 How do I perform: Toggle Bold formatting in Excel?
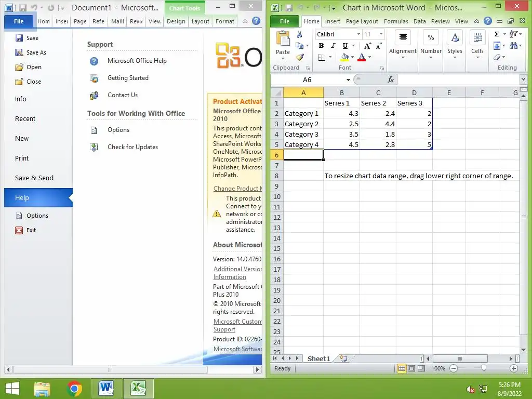[321, 46]
